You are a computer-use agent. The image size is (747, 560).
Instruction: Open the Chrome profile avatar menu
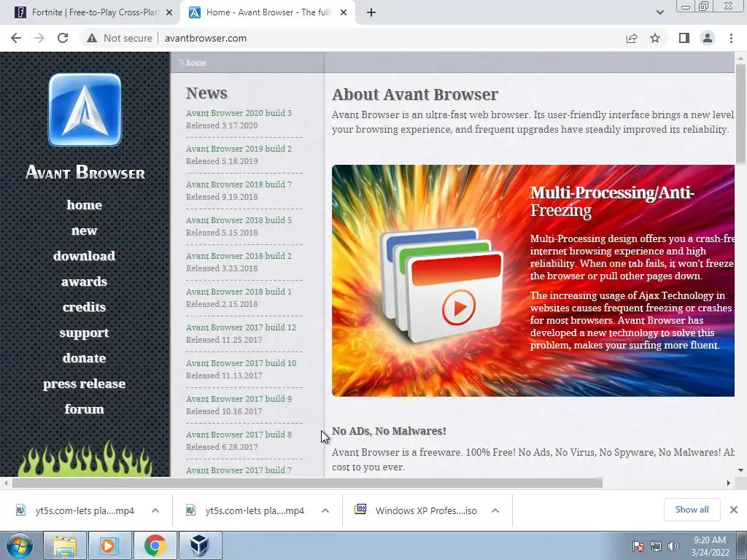(708, 38)
